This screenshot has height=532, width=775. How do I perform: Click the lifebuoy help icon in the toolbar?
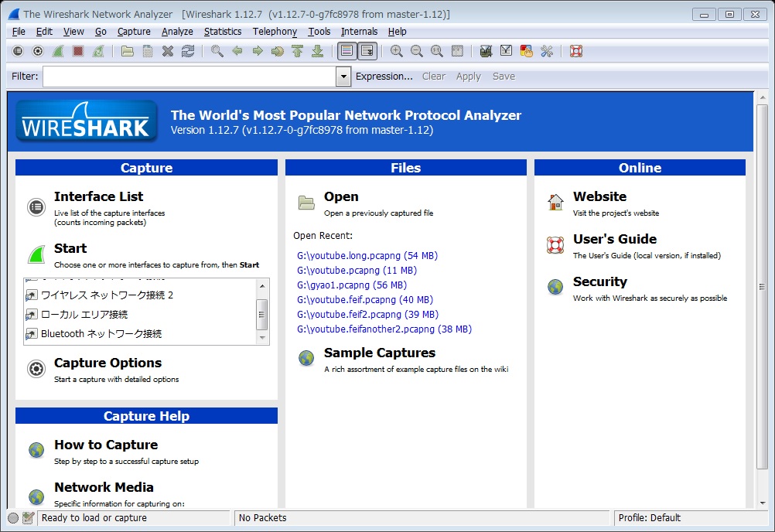pos(575,51)
